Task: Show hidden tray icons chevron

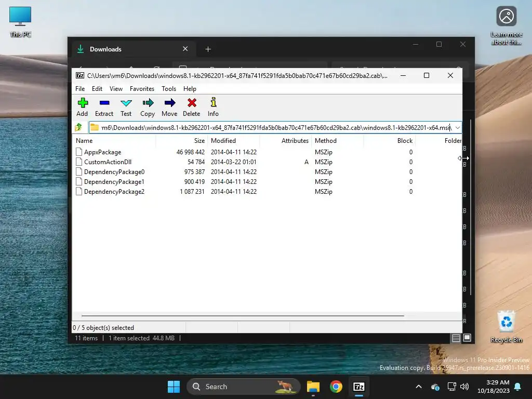Action: [419, 387]
